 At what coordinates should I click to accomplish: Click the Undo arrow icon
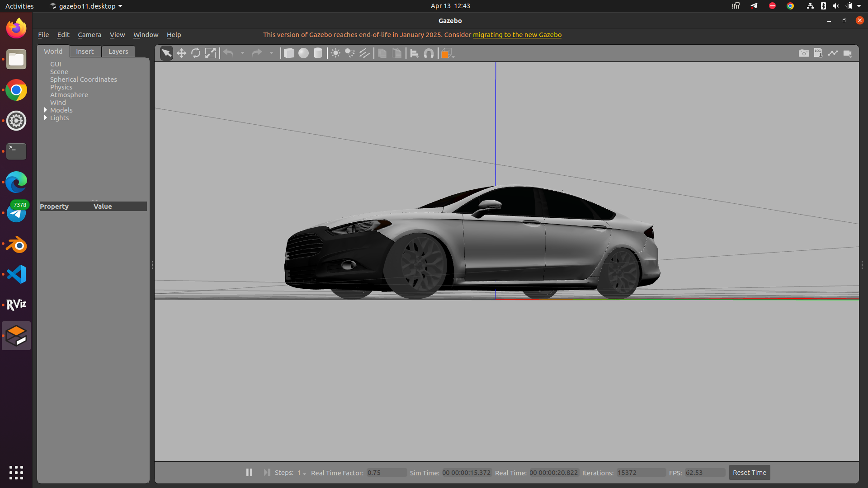229,53
